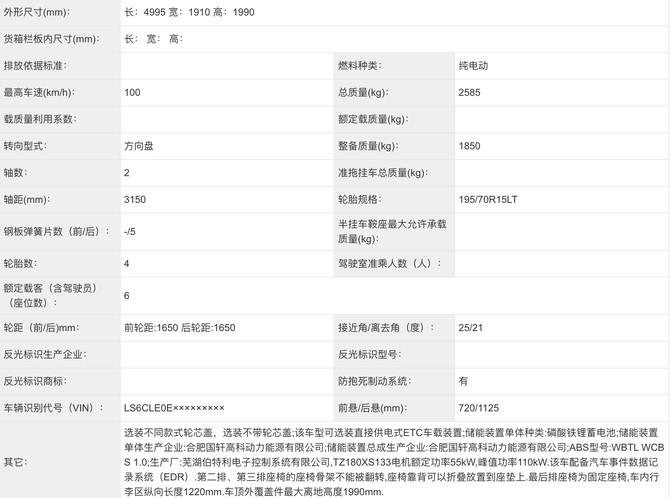The width and height of the screenshot is (672, 498).
Task: Click the 载质量利用系数 label
Action: [40, 119]
